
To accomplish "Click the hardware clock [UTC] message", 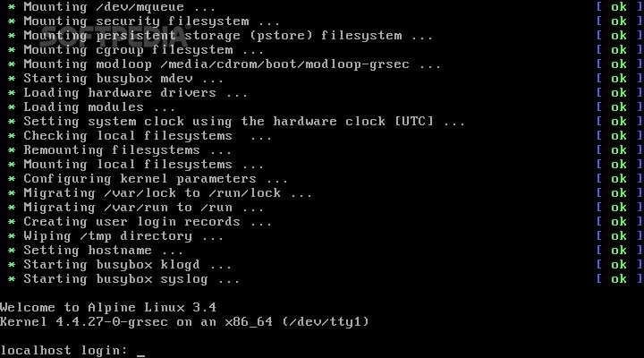I will [243, 122].
